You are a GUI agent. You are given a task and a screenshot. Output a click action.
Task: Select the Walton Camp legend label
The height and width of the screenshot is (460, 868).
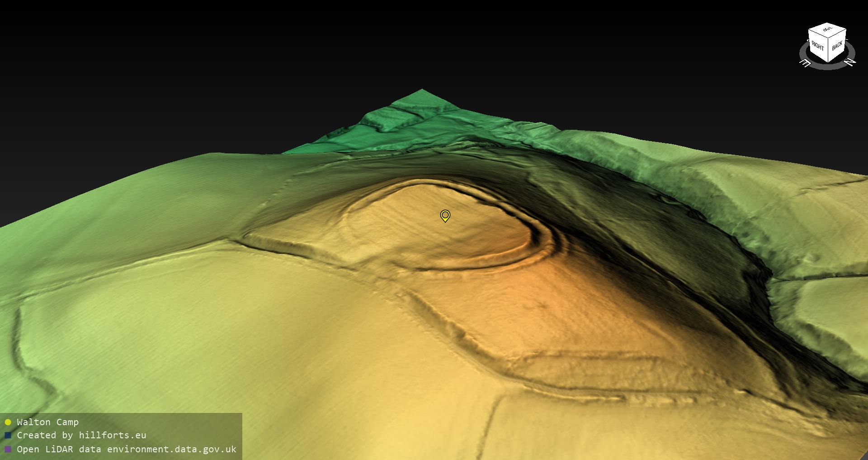[x=47, y=422]
